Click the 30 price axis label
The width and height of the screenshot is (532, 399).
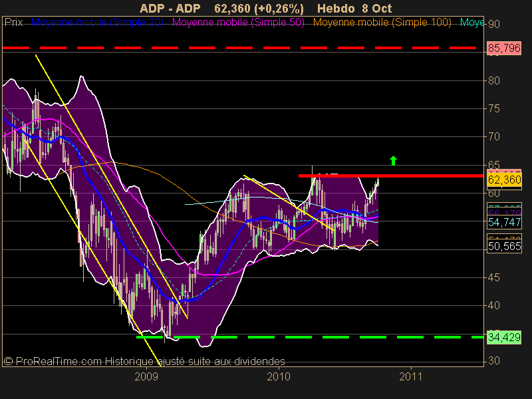(x=494, y=360)
